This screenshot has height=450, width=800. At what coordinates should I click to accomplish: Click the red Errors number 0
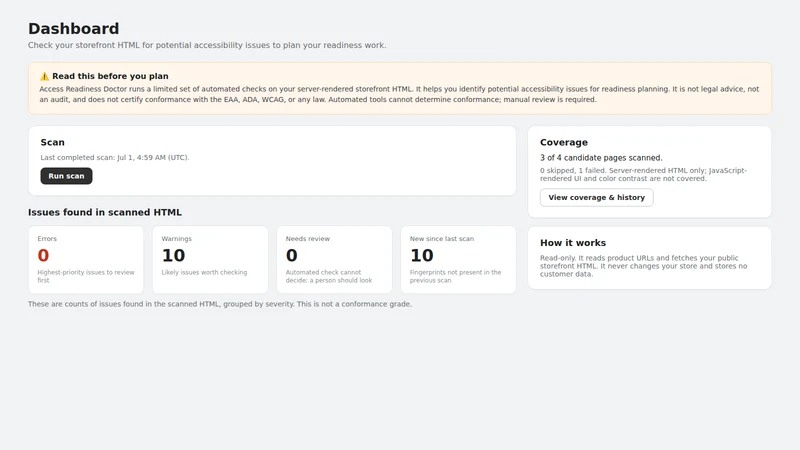pyautogui.click(x=43, y=255)
